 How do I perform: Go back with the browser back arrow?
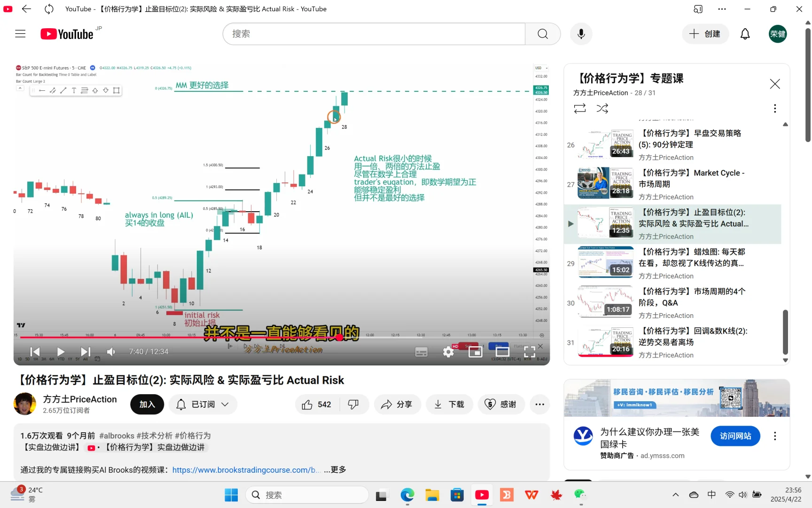click(x=26, y=9)
